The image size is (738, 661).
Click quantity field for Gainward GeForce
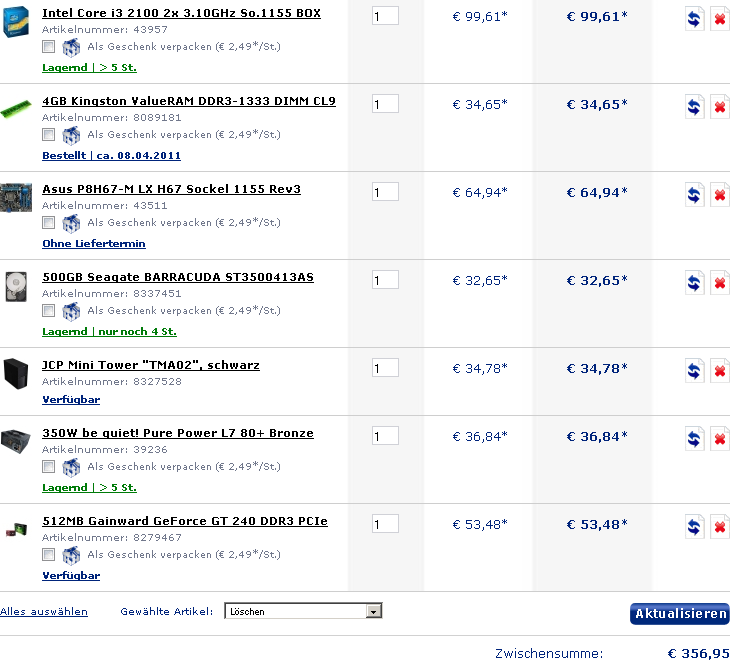(x=385, y=524)
